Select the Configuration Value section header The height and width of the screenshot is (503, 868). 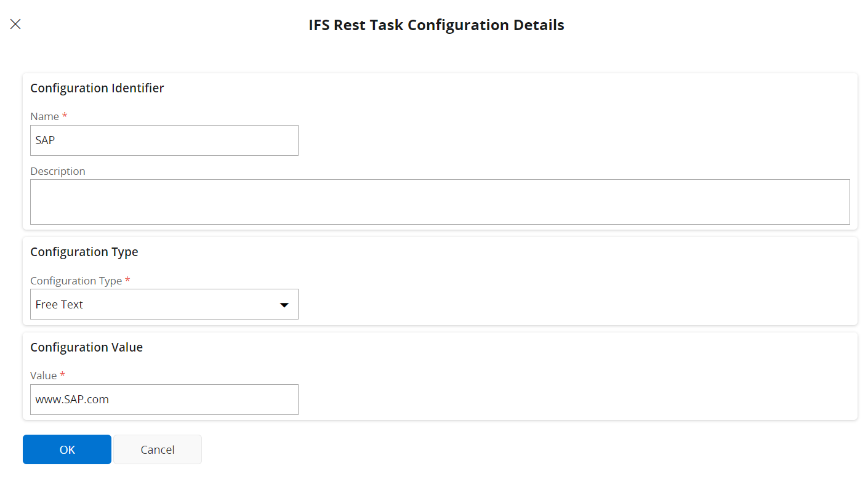coord(86,347)
